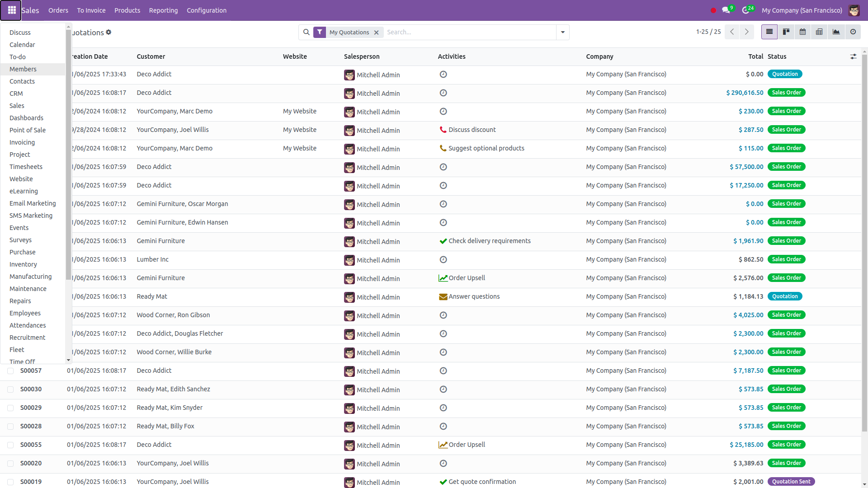
Task: Select checkbox for order S00020
Action: coord(10,463)
